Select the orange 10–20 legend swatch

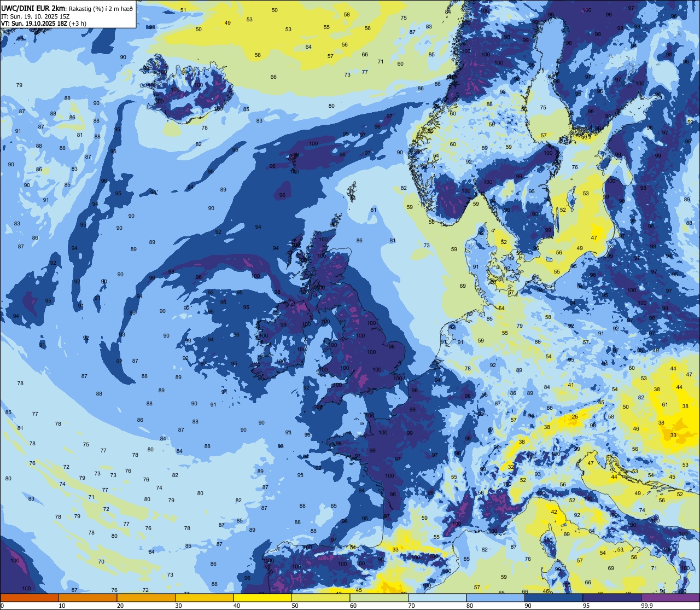87,597
